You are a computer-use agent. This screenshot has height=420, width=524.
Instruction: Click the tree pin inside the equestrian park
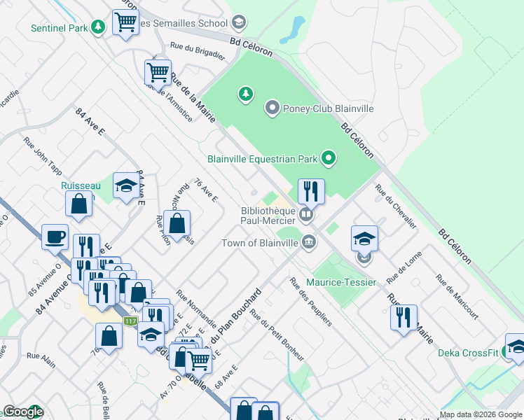(246, 94)
